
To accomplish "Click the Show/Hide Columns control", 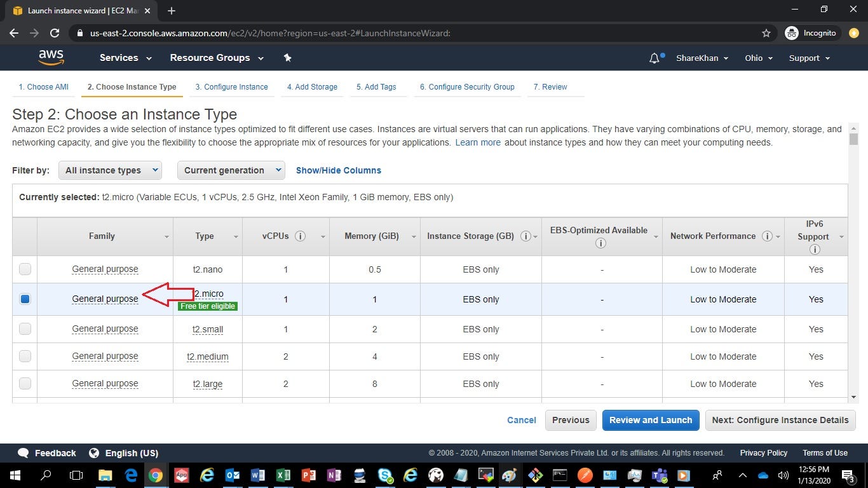I will (338, 170).
